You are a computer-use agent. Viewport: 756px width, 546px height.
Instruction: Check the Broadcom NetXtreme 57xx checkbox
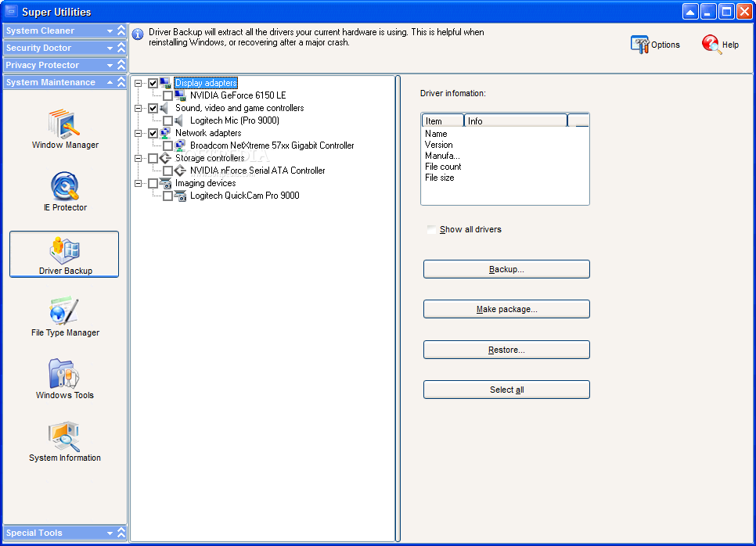tap(167, 145)
